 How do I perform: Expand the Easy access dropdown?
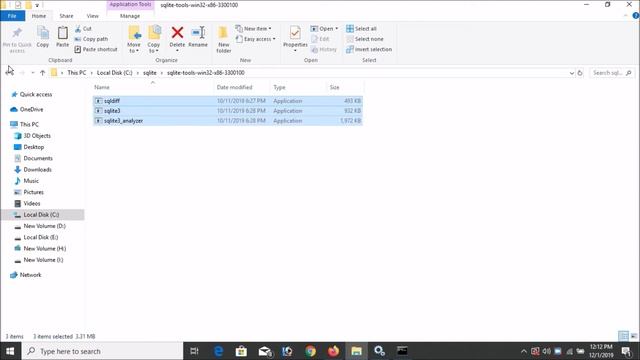[x=256, y=39]
